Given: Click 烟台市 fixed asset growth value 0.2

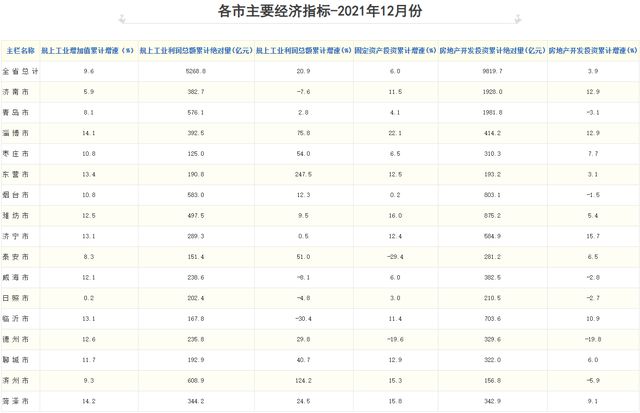Looking at the screenshot, I should click(x=395, y=195).
